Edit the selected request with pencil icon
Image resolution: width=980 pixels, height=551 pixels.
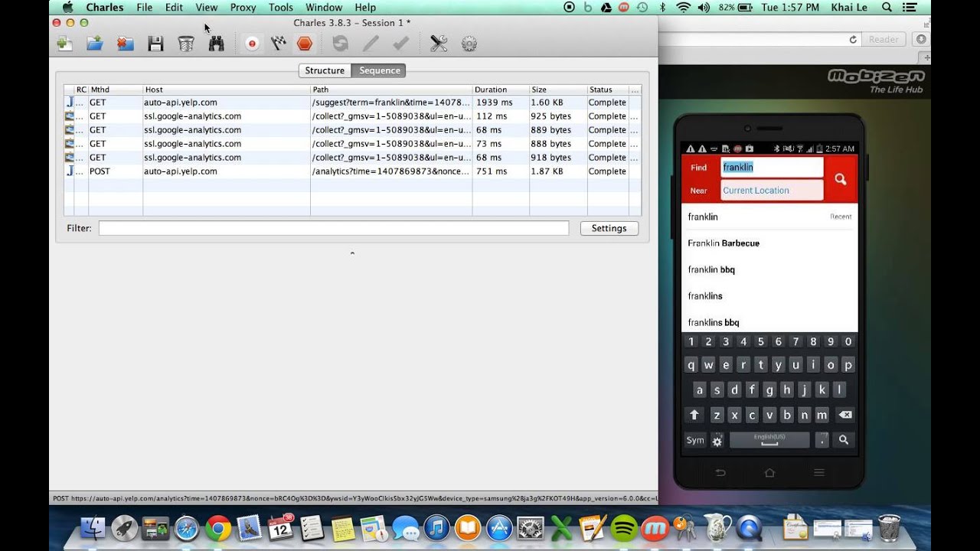(x=371, y=44)
